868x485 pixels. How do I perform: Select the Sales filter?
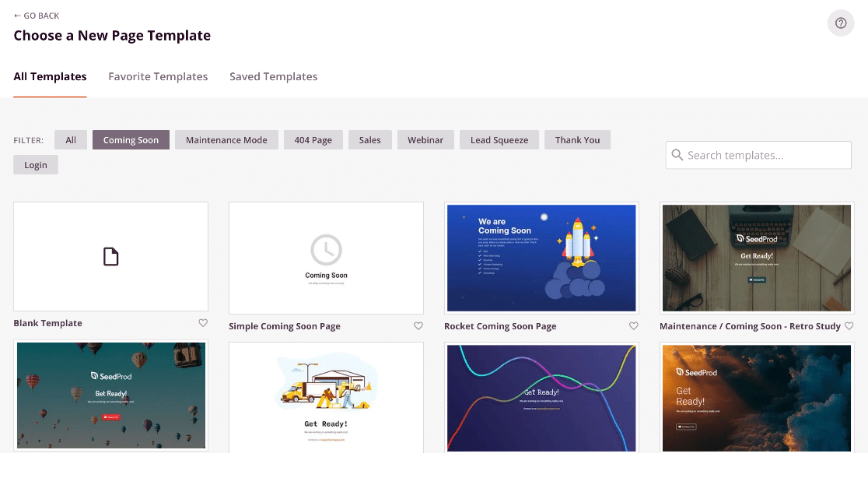(x=369, y=139)
